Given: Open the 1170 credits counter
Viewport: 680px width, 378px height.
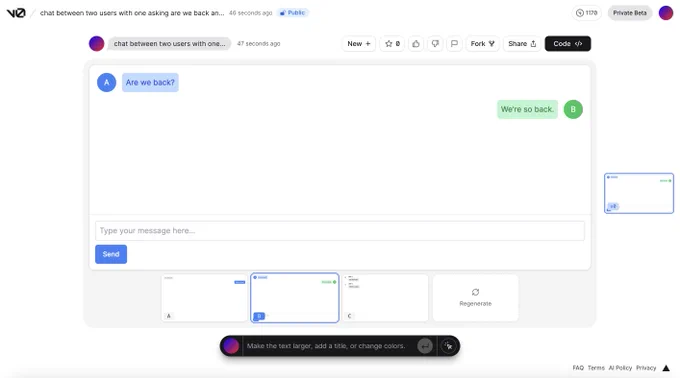Looking at the screenshot, I should tap(586, 13).
